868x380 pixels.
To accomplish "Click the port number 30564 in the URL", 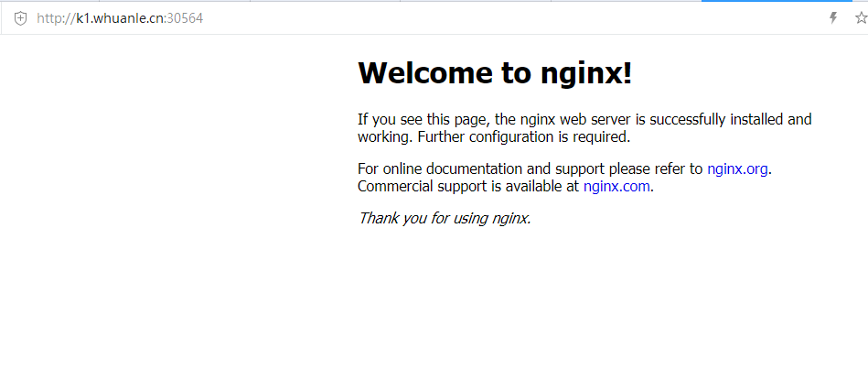I will coord(184,18).
